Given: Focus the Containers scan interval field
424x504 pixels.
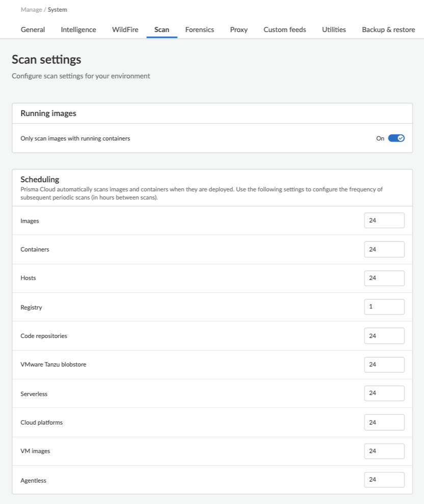Looking at the screenshot, I should pos(384,249).
